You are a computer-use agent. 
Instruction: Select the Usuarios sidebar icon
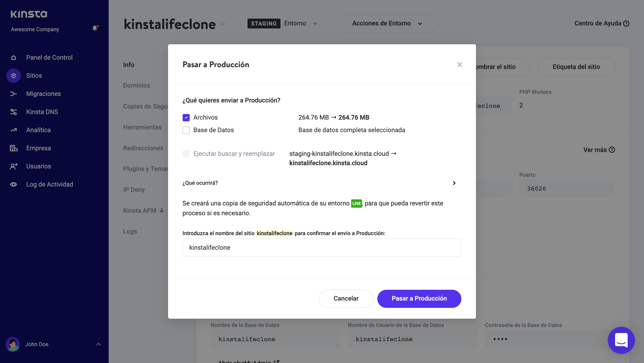point(13,166)
